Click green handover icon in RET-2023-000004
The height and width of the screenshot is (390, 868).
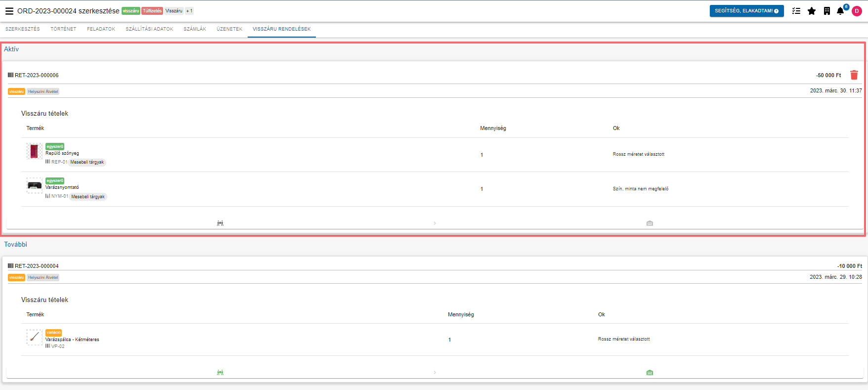point(220,373)
